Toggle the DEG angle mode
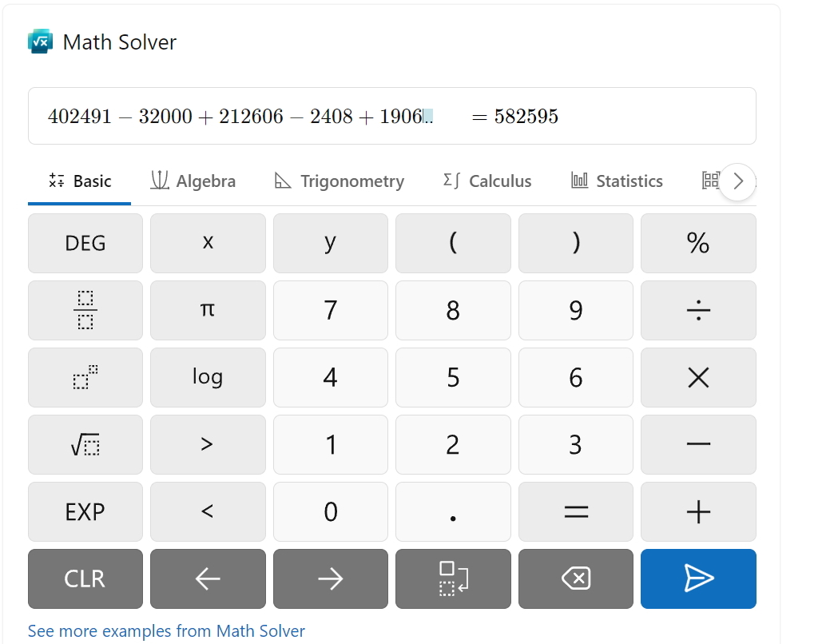The height and width of the screenshot is (644, 834). point(85,243)
